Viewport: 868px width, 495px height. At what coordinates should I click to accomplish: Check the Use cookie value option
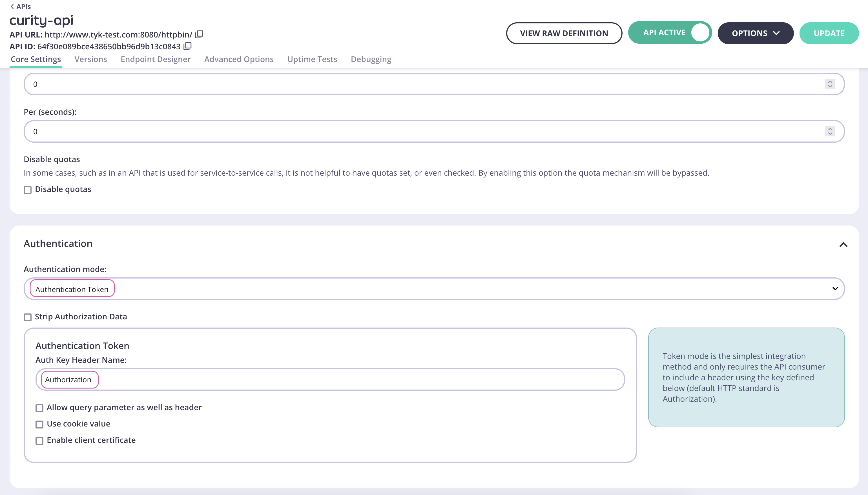click(x=40, y=424)
